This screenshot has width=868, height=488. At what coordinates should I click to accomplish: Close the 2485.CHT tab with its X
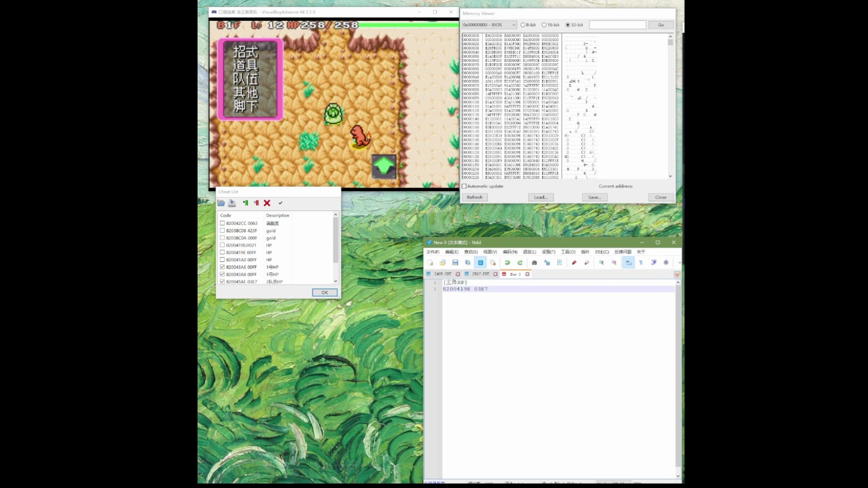point(458,274)
